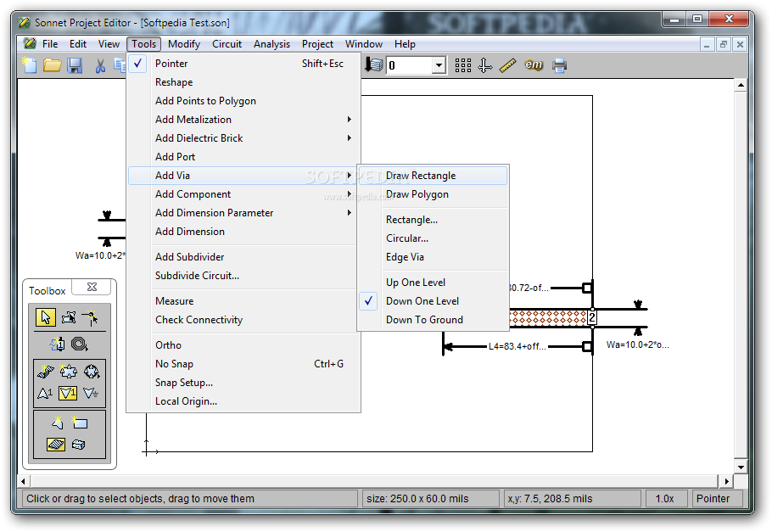Expand the Add Component submenu
The image size is (772, 532).
243,194
